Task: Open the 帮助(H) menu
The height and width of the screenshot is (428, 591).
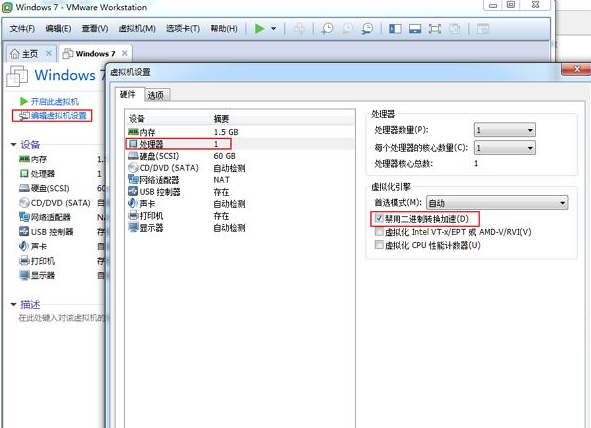Action: click(224, 29)
